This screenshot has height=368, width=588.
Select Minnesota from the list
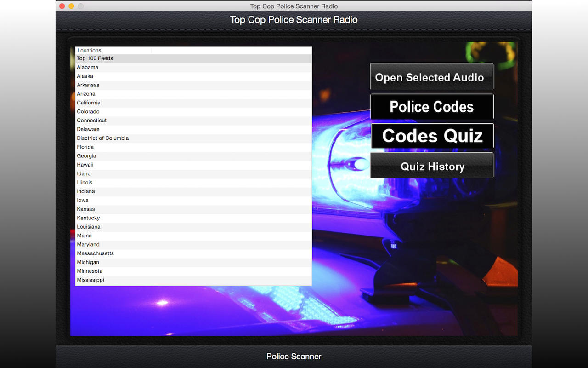(x=193, y=271)
